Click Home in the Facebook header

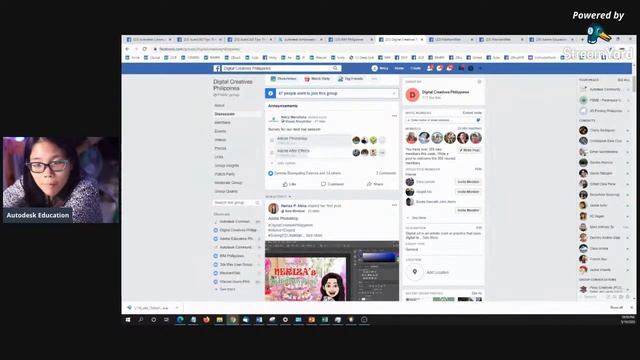pyautogui.click(x=399, y=68)
